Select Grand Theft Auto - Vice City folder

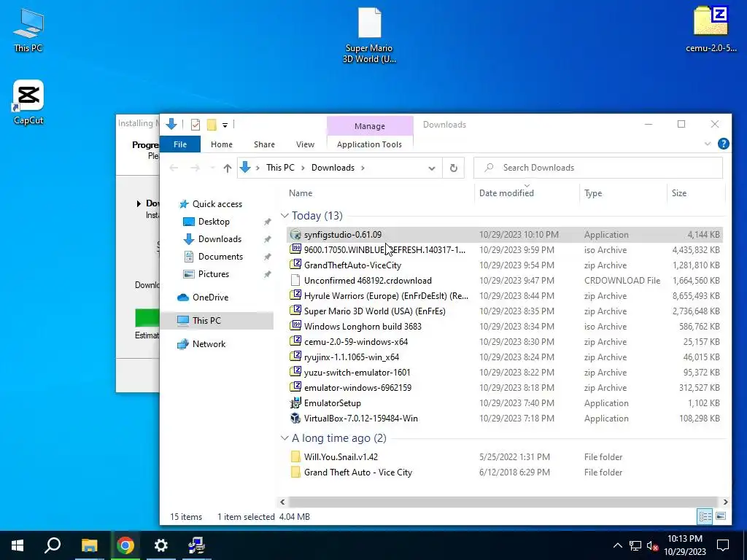[505, 472]
